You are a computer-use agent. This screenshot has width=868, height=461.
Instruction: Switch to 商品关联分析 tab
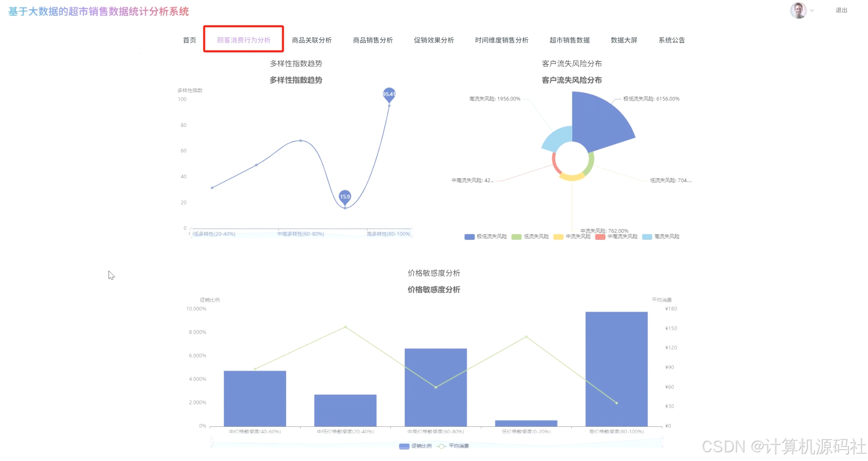(x=312, y=40)
